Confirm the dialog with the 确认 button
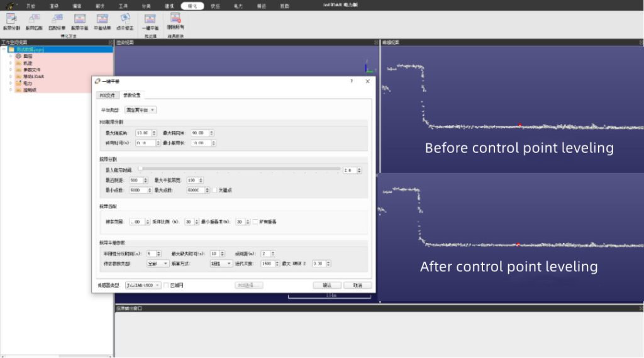This screenshot has height=358, width=644. (x=327, y=285)
